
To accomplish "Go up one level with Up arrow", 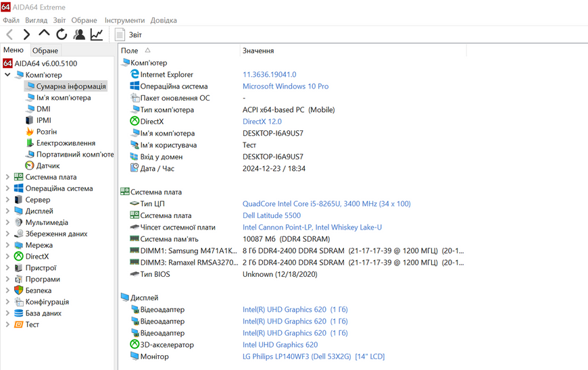I will point(44,34).
